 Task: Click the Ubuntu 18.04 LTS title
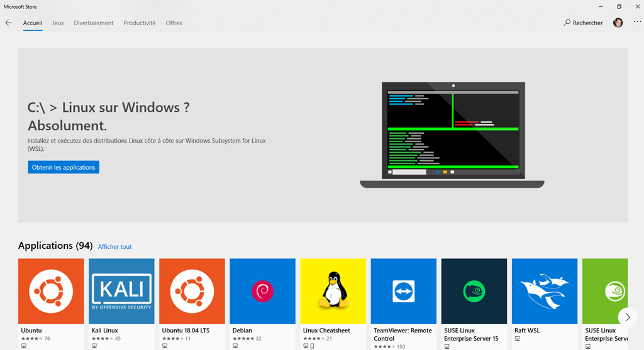tap(186, 331)
